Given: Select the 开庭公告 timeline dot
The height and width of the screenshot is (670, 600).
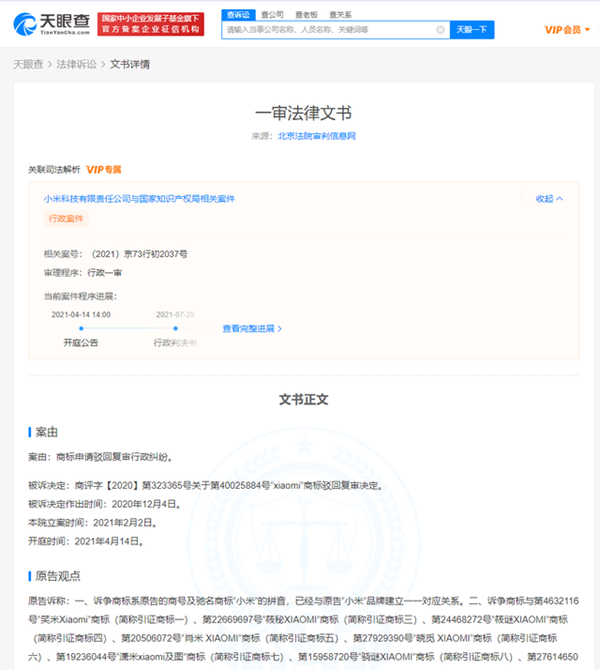Looking at the screenshot, I should (x=81, y=329).
